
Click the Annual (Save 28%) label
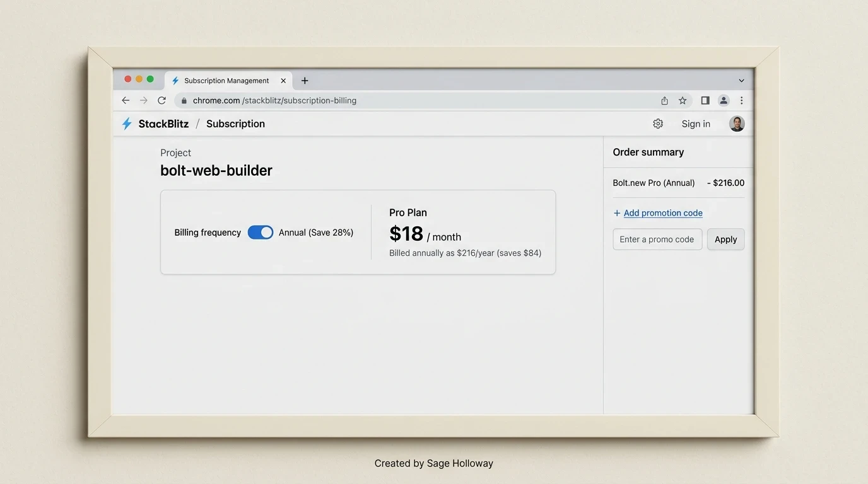pos(316,233)
